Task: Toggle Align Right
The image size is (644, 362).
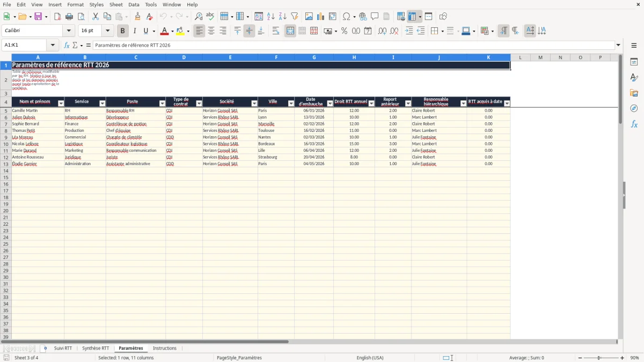Action: pyautogui.click(x=223, y=31)
